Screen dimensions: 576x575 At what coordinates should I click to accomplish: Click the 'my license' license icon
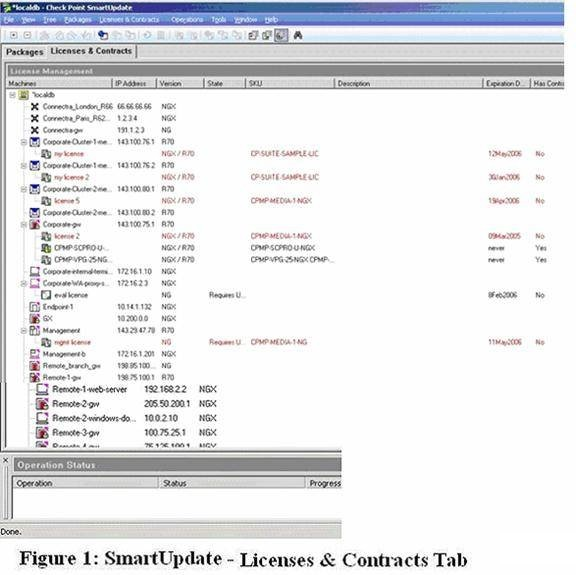point(46,154)
